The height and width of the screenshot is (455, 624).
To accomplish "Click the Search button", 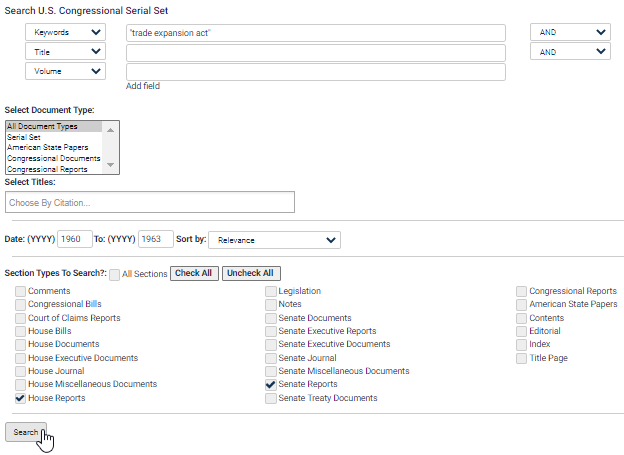I will point(26,432).
